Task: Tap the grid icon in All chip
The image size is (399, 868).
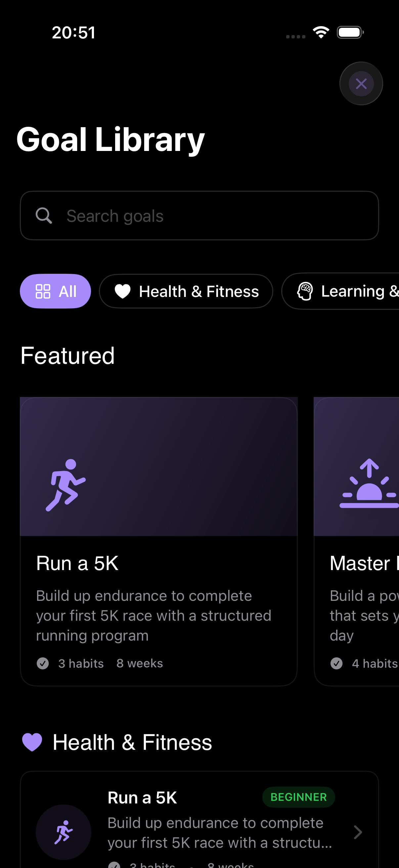Action: (x=43, y=291)
